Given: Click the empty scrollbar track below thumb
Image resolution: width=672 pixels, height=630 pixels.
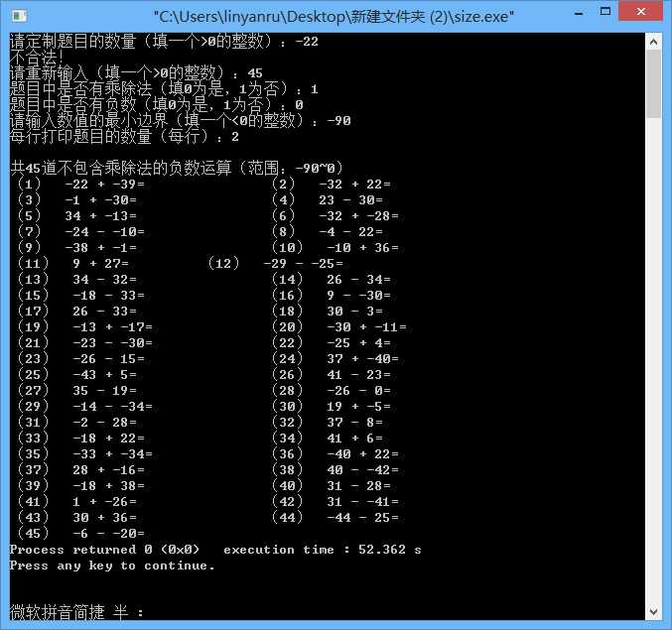Looking at the screenshot, I should (x=653, y=360).
